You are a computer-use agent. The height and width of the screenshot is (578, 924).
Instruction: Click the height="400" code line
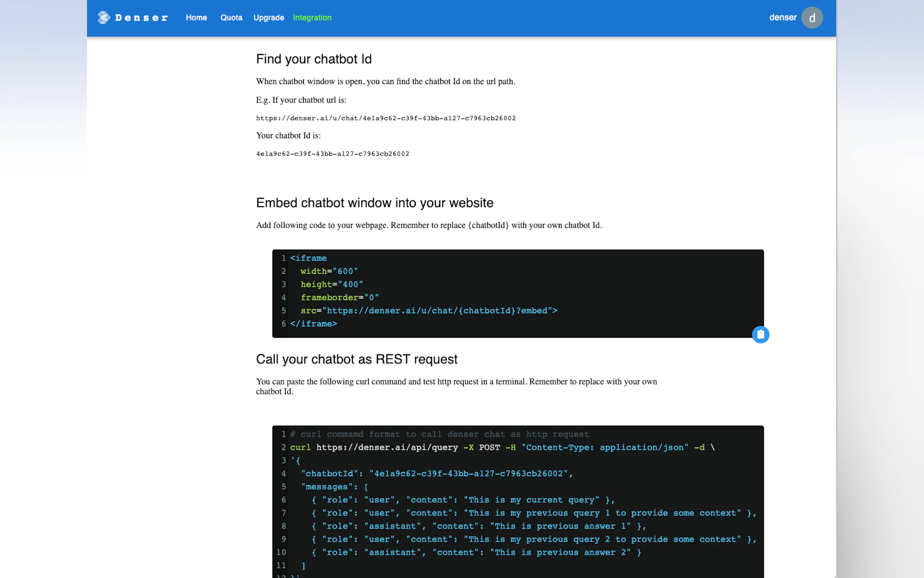[331, 284]
